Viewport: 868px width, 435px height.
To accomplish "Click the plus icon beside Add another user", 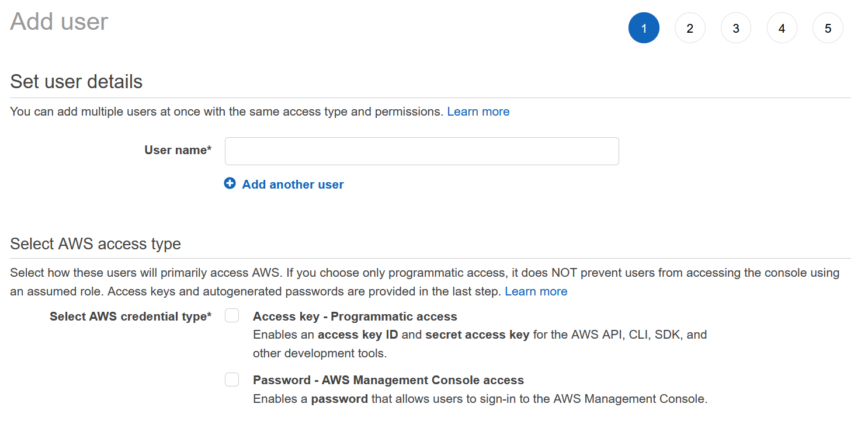I will click(230, 184).
